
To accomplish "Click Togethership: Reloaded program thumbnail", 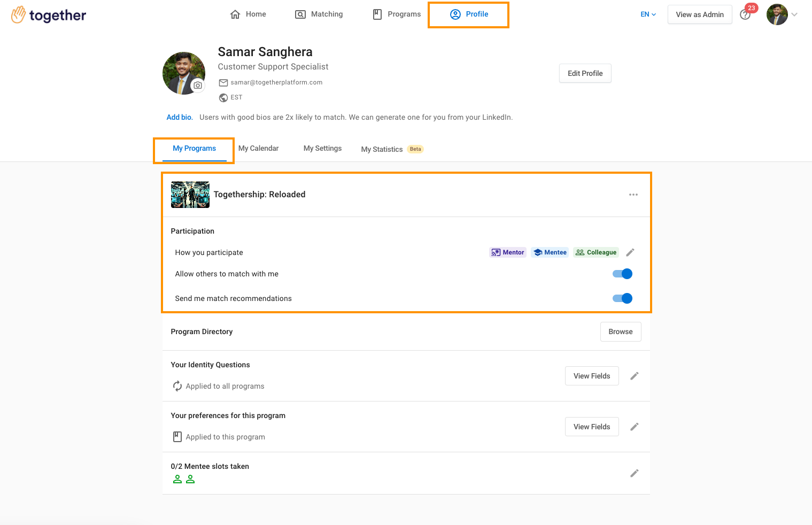I will [x=190, y=195].
